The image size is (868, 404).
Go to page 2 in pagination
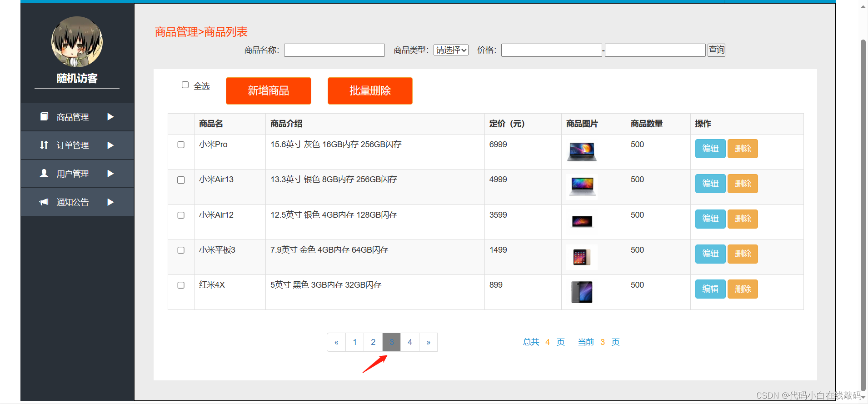coord(373,342)
